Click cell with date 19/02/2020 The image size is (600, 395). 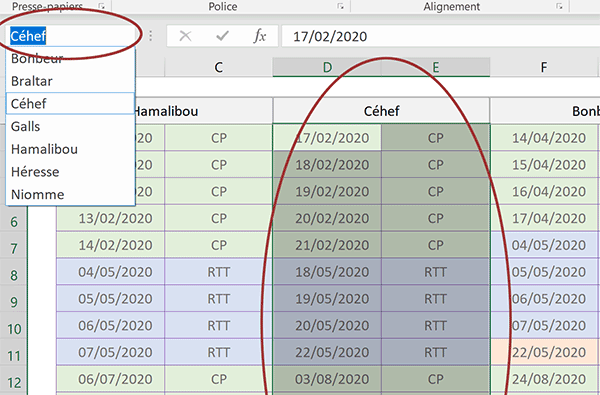pos(327,191)
